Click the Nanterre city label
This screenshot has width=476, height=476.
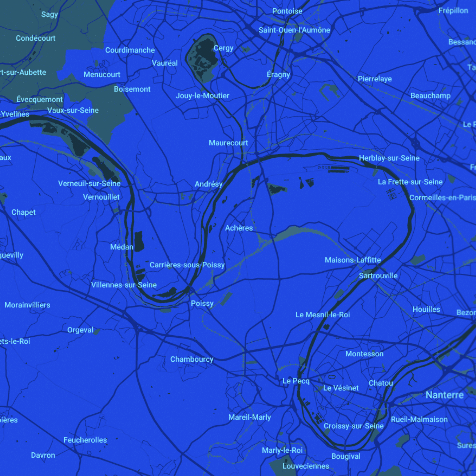(445, 395)
